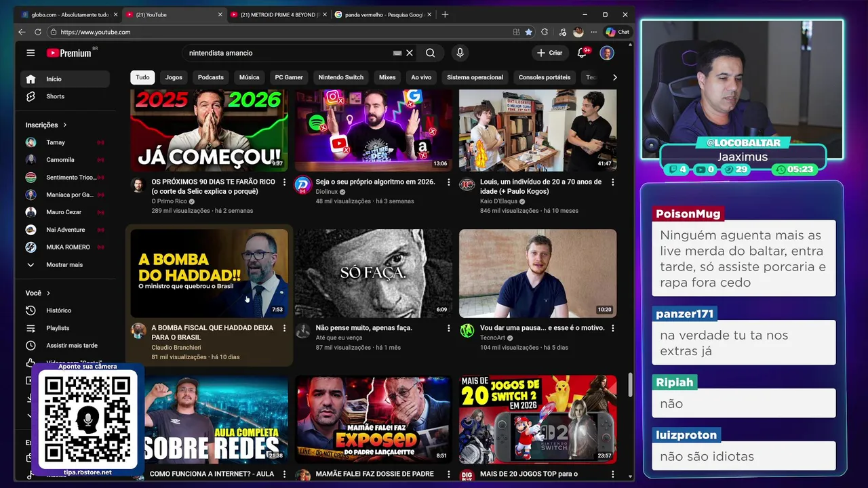Open options for A BOMBA FISCAL video
868x488 pixels.
[284, 328]
